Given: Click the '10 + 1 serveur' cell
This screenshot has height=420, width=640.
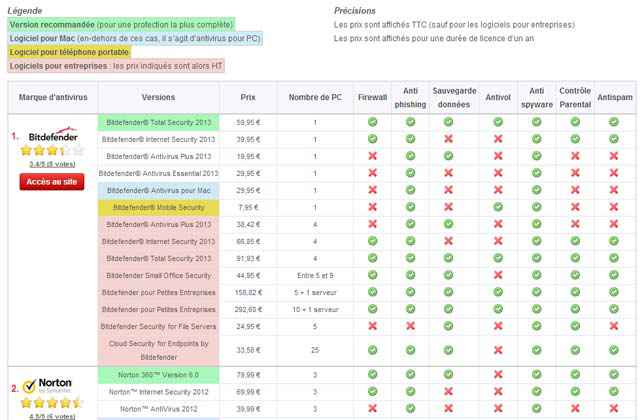Looking at the screenshot, I should pos(315,309).
